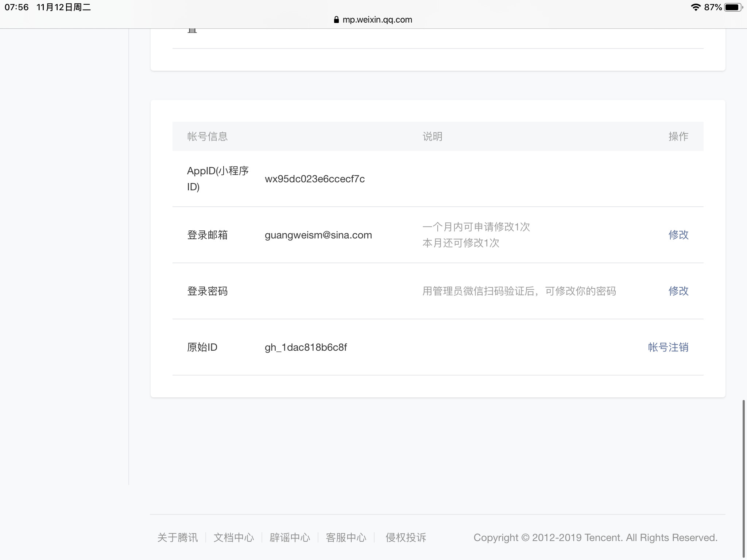Tap the lock icon in address bar
Image resolution: width=747 pixels, height=560 pixels.
(x=336, y=20)
